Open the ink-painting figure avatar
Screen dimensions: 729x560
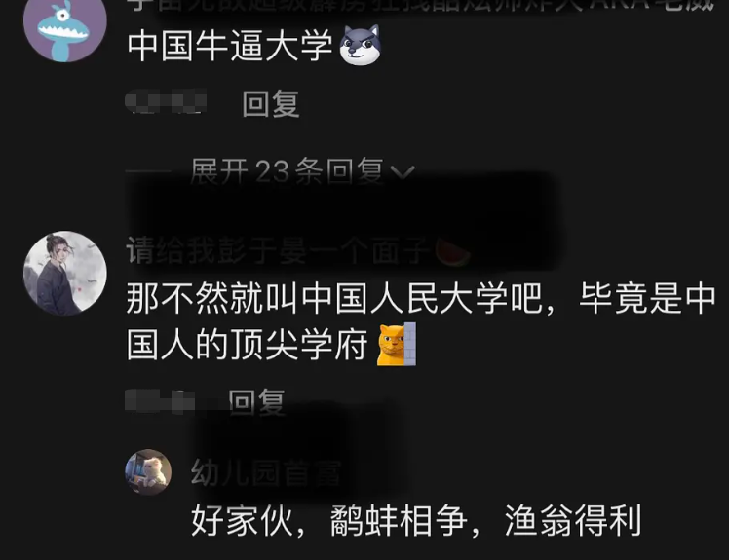(x=65, y=273)
